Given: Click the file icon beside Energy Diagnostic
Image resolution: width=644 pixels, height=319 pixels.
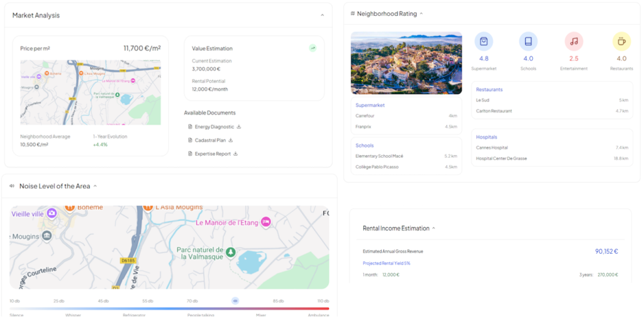Looking at the screenshot, I should pos(190,127).
